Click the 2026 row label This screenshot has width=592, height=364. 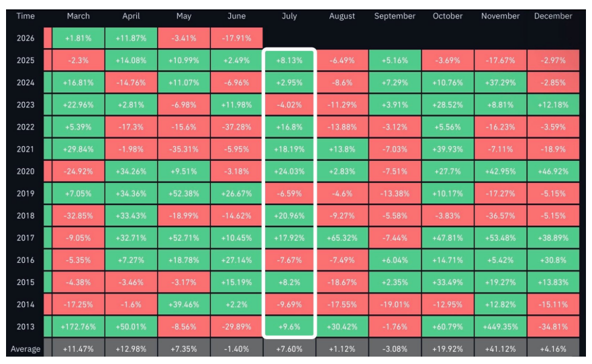coord(26,38)
